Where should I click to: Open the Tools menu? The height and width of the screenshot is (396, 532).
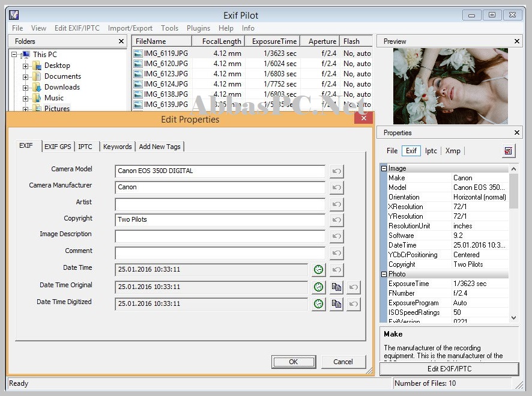[170, 28]
